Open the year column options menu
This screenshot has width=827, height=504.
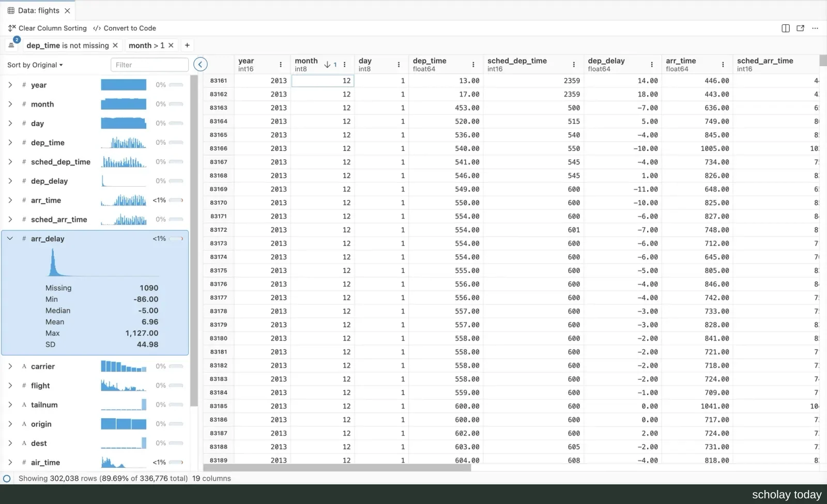point(281,65)
